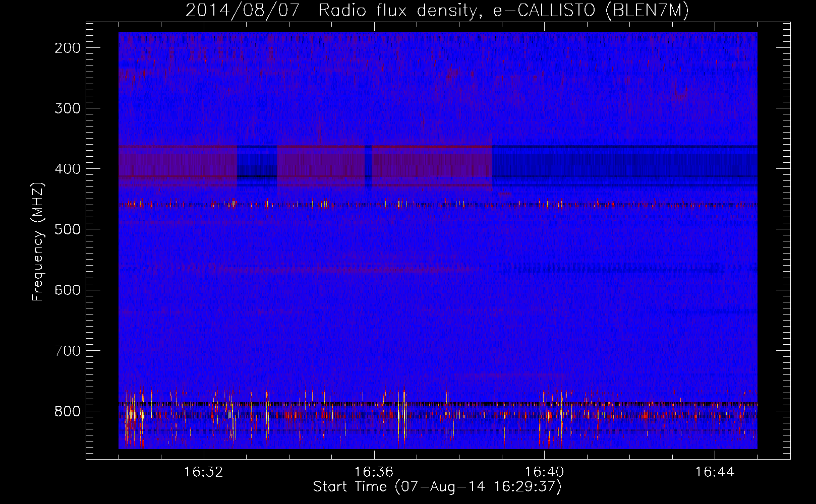
Task: Click the 400 frequency tick label
Action: pyautogui.click(x=67, y=169)
